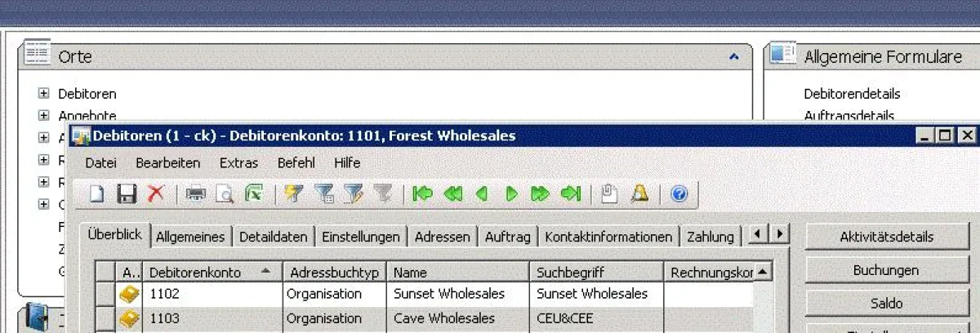The image size is (980, 333).
Task: Switch to the Kontaktinformationen tab
Action: (x=608, y=237)
